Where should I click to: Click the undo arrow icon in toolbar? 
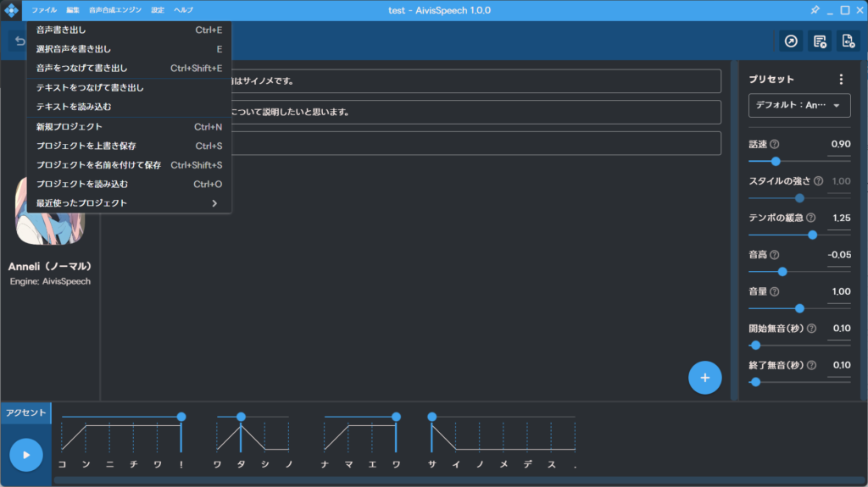point(19,41)
